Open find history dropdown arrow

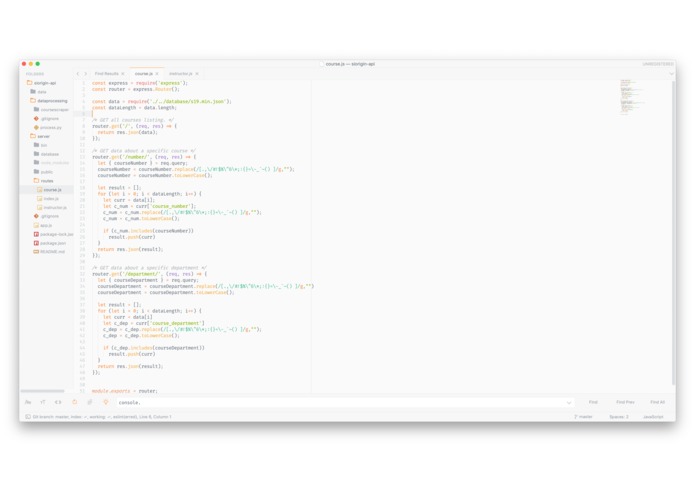point(569,402)
